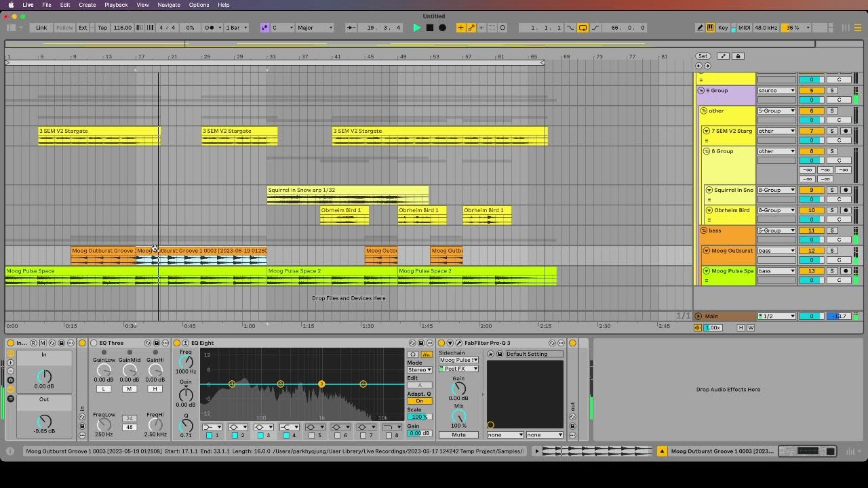Jump to the previous locator arrow

pos(699,66)
